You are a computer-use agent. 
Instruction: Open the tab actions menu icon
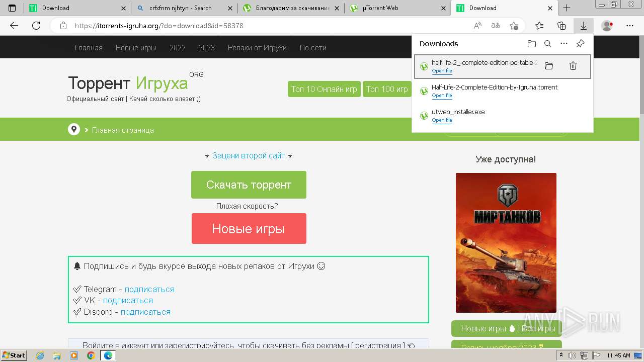tap(12, 8)
